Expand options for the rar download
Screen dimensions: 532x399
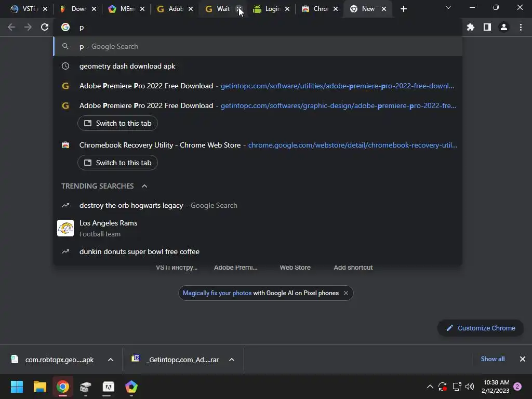tap(232, 360)
